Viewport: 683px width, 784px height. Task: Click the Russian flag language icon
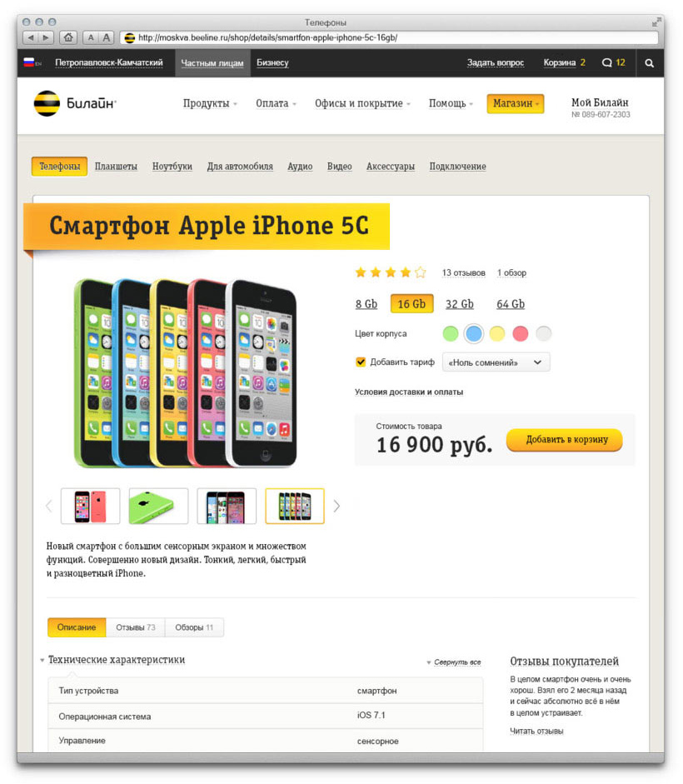28,62
